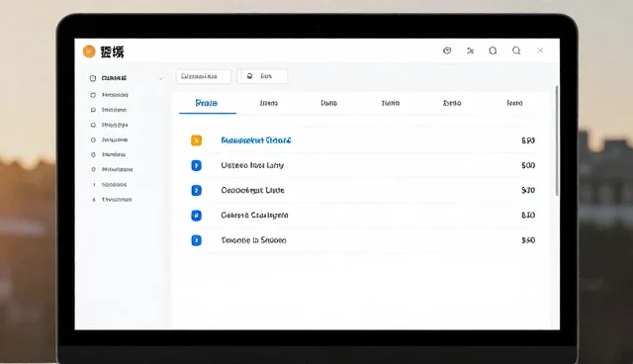
Task: Switch to the fifth tab
Action: pyautogui.click(x=452, y=103)
